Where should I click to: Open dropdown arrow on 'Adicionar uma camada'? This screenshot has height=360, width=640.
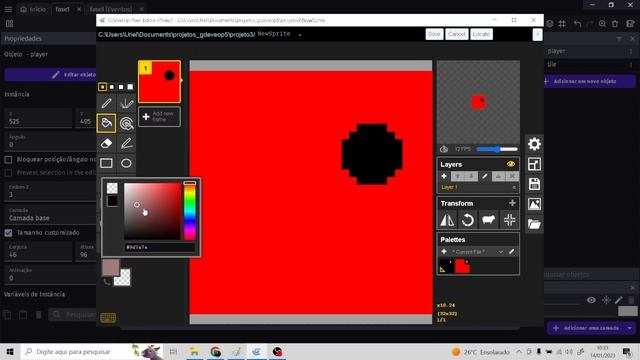[630, 328]
